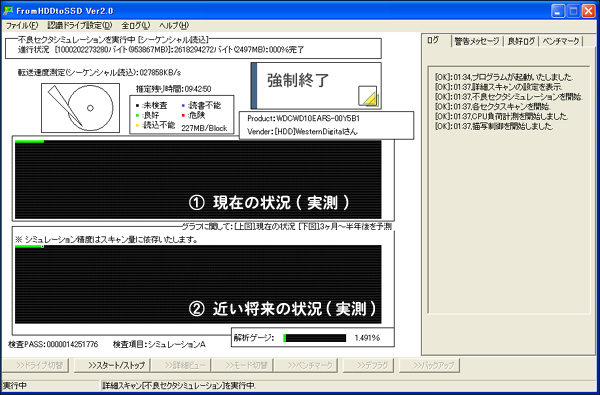Click log entry 各セクタスキャンを開始
Image resolution: width=600 pixels, height=395 pixels.
point(493,106)
